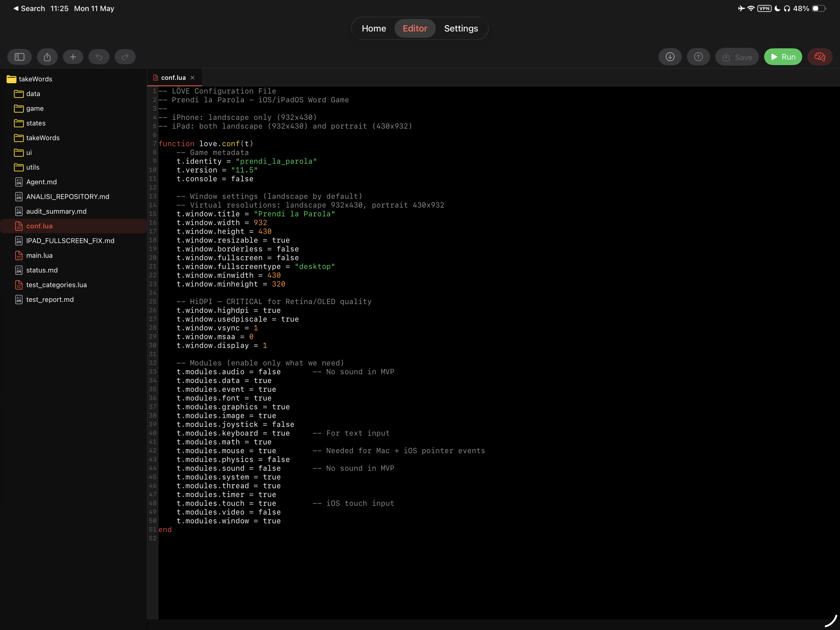Redo the last edit
840x630 pixels.
pyautogui.click(x=125, y=57)
